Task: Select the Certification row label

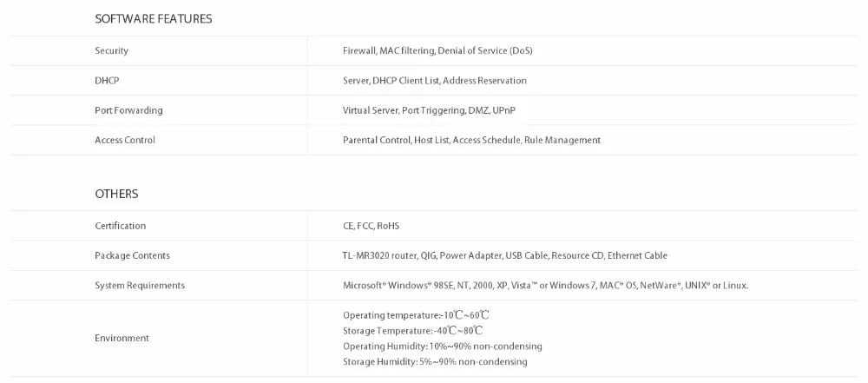Action: point(120,226)
